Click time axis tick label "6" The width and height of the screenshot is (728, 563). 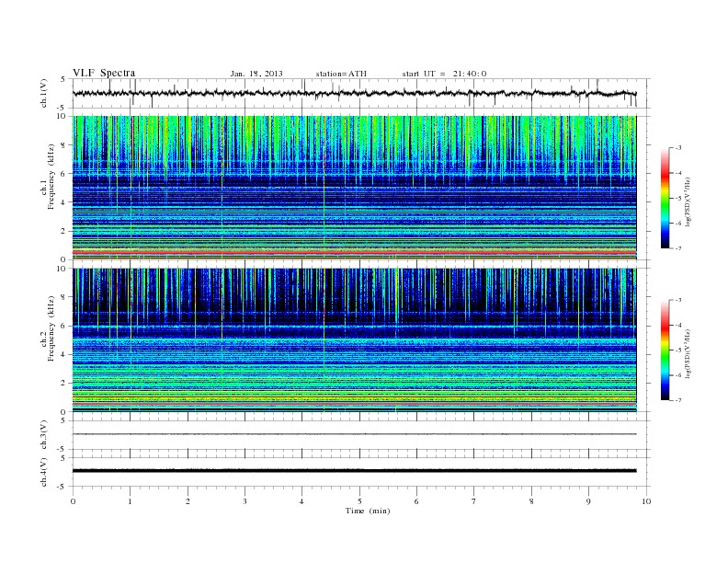click(416, 501)
